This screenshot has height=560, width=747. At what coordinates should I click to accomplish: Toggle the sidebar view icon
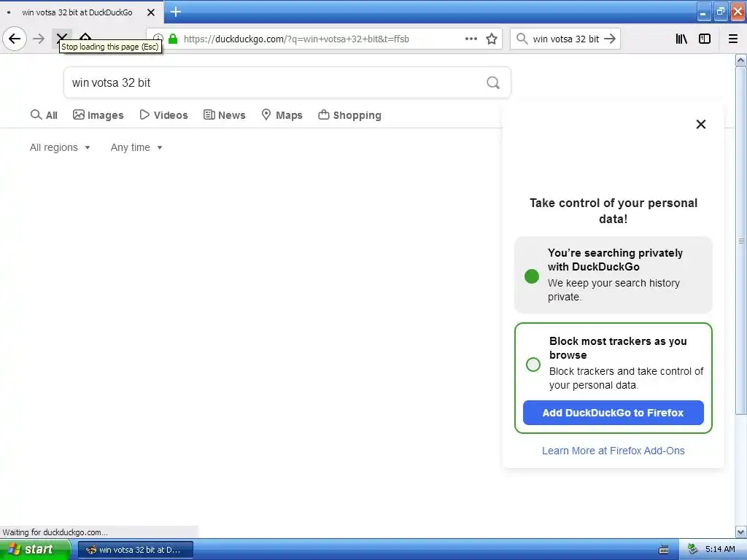point(705,39)
